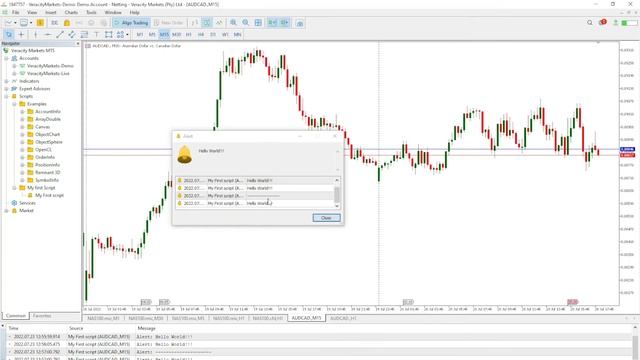The image size is (640, 360).
Task: Switch timeframe to M30
Action: [x=177, y=35]
